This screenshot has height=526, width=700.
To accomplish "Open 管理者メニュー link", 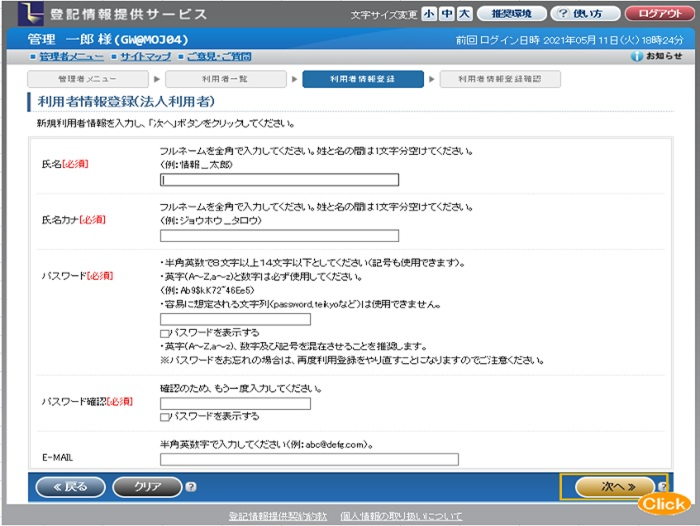I will coord(71,57).
